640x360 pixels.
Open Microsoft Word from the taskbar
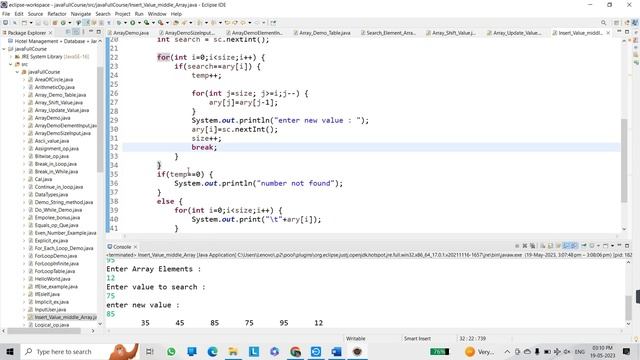click(x=336, y=351)
